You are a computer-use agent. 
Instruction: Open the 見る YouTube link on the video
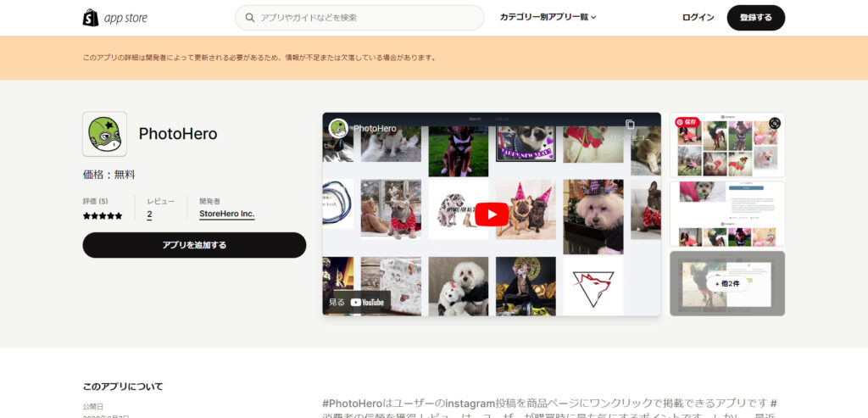(x=357, y=302)
